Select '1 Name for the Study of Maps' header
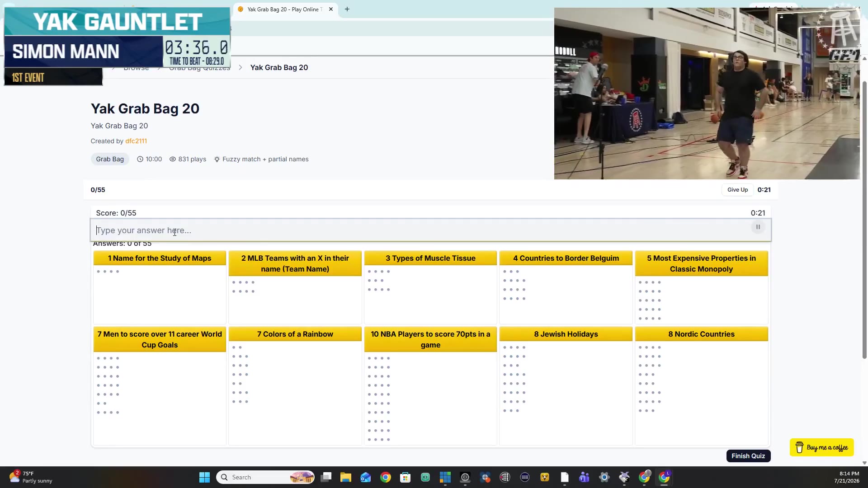Image resolution: width=868 pixels, height=488 pixels. tap(160, 258)
